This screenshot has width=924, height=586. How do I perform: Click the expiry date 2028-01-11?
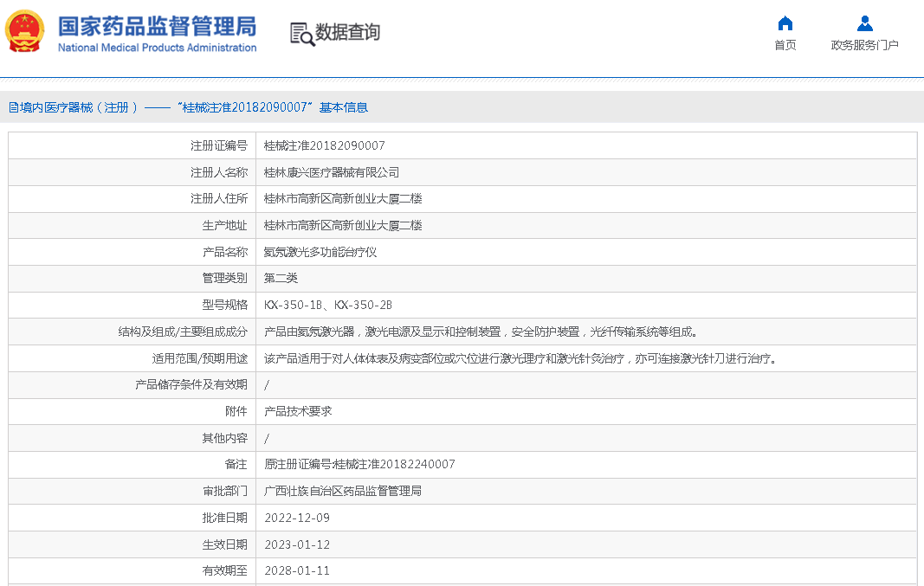coord(296,570)
